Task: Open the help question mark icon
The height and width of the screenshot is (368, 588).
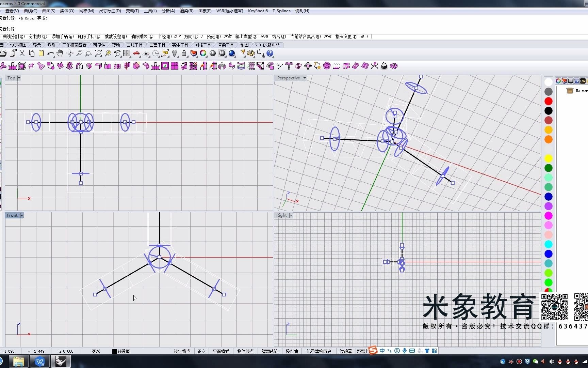Action: pyautogui.click(x=269, y=53)
